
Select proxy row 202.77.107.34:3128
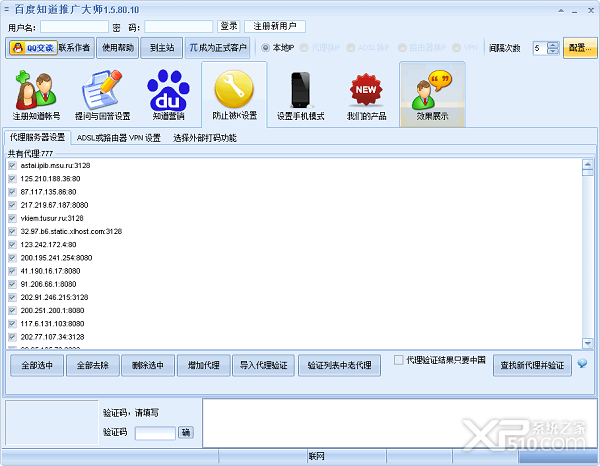tap(52, 337)
